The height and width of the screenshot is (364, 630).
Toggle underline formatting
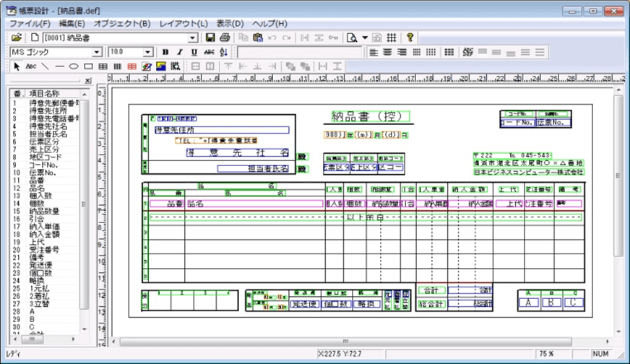[x=194, y=52]
